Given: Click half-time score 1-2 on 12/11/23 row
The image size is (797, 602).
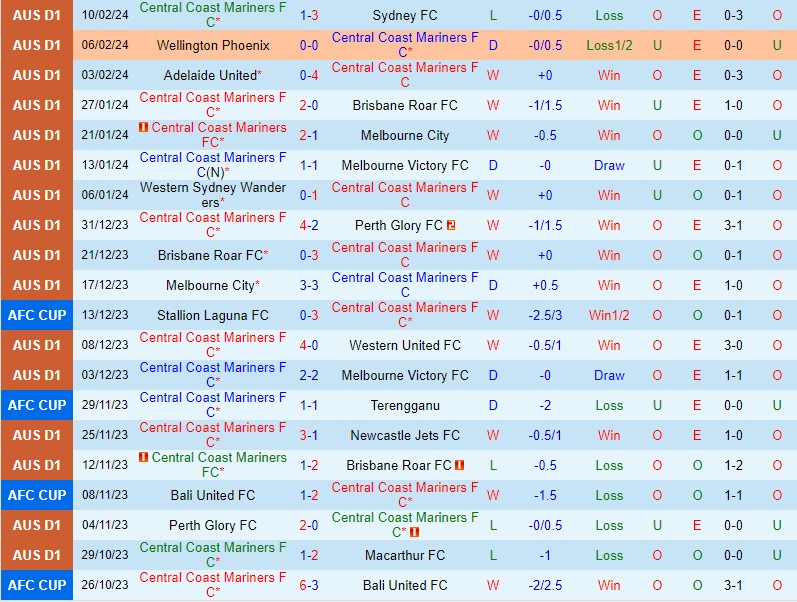Looking at the screenshot, I should click(733, 465).
